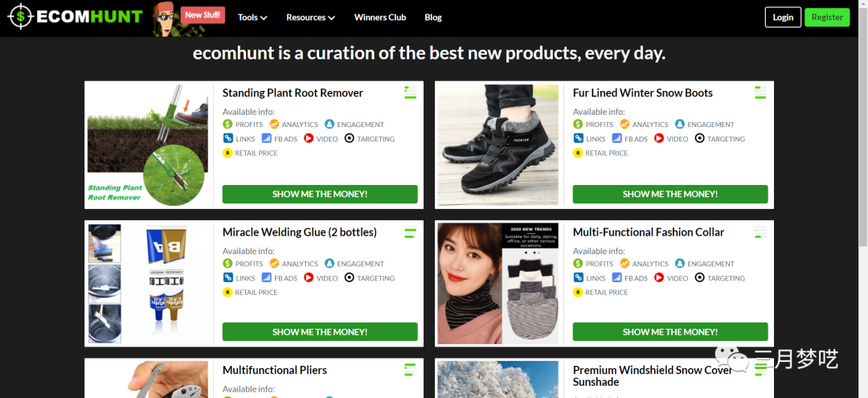
Task: Open the Blog menu item
Action: click(433, 17)
